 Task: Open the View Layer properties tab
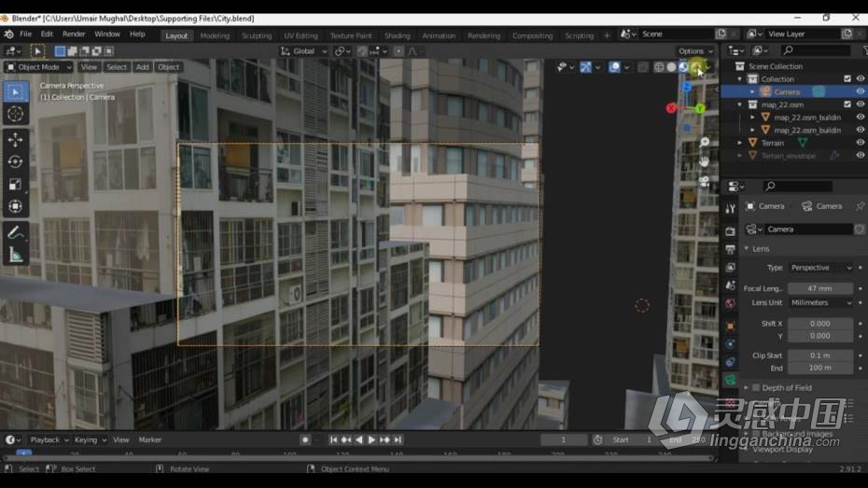coord(730,267)
